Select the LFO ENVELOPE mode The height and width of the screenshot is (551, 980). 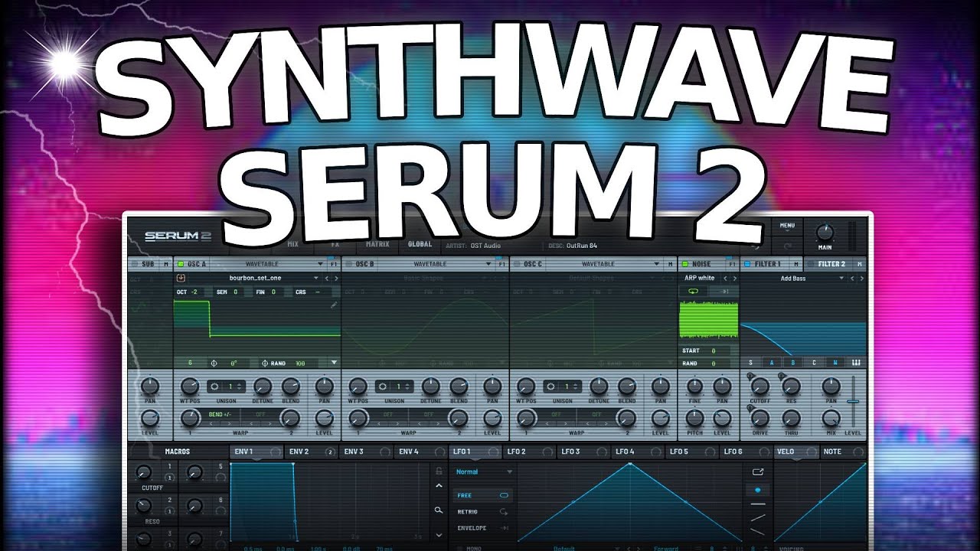(482, 528)
